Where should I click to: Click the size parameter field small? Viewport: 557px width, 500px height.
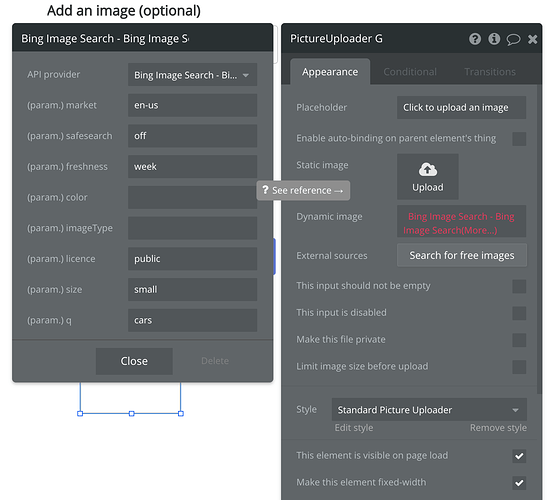coord(193,289)
